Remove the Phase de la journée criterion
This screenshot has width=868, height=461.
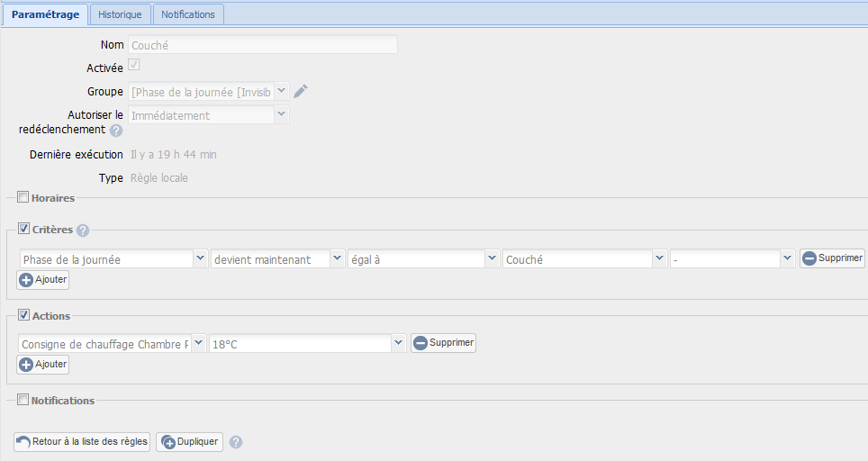click(x=832, y=258)
